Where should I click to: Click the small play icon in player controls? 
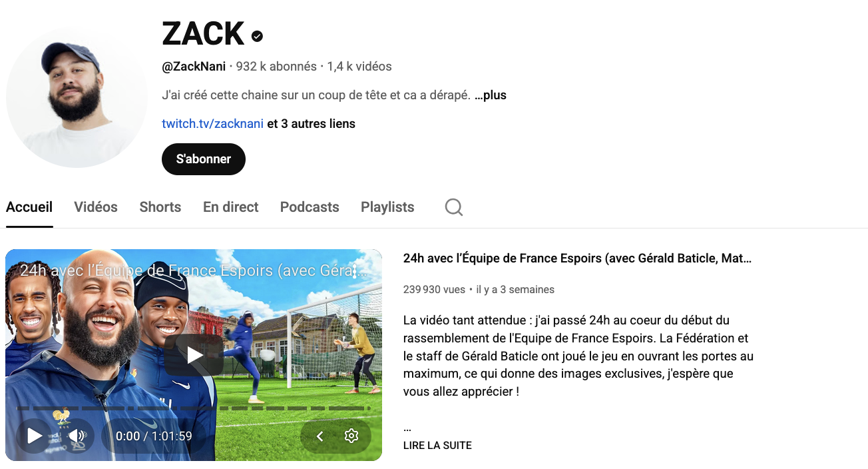click(34, 436)
